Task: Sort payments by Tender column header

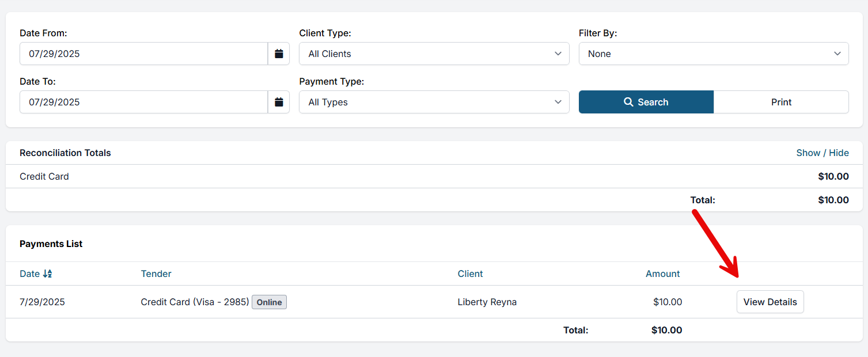Action: point(156,274)
